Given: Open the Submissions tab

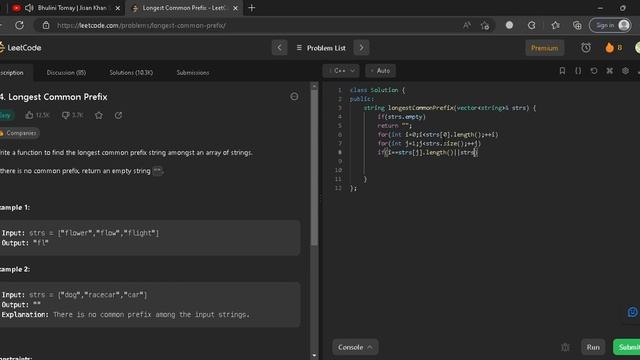Looking at the screenshot, I should (193, 72).
